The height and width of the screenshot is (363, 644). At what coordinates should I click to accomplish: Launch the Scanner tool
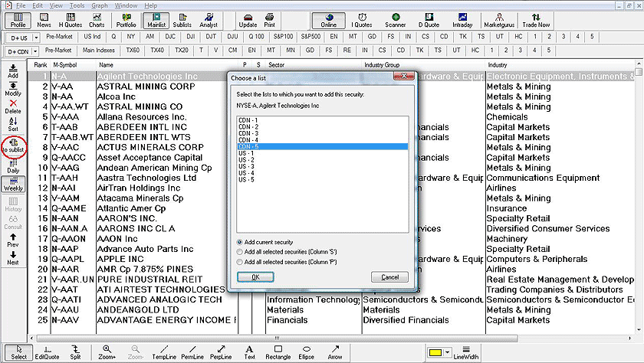396,20
